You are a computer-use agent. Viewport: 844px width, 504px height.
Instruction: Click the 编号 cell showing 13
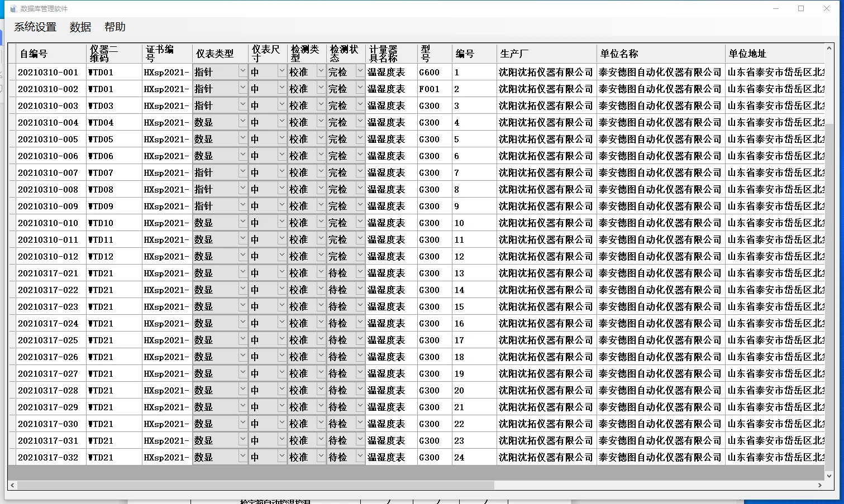pos(474,273)
